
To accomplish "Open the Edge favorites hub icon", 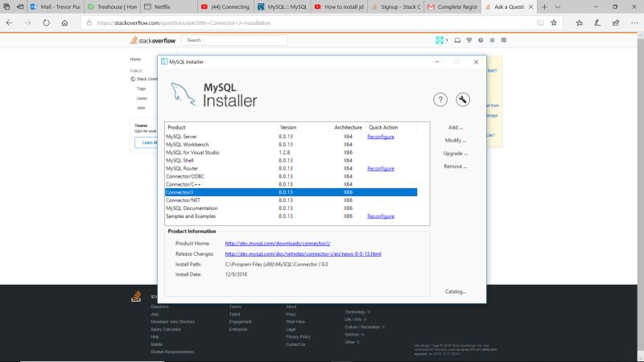I will click(x=579, y=23).
